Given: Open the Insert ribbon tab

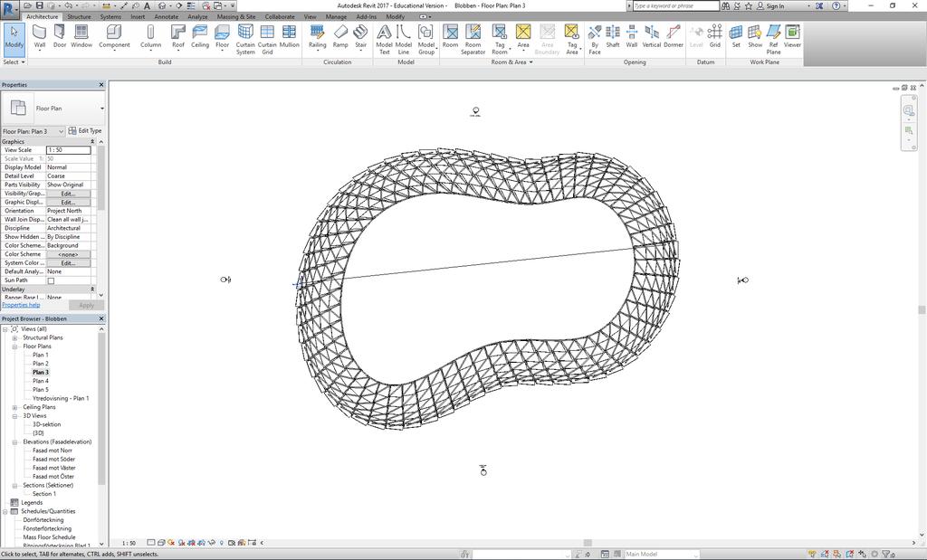Looking at the screenshot, I should point(138,16).
